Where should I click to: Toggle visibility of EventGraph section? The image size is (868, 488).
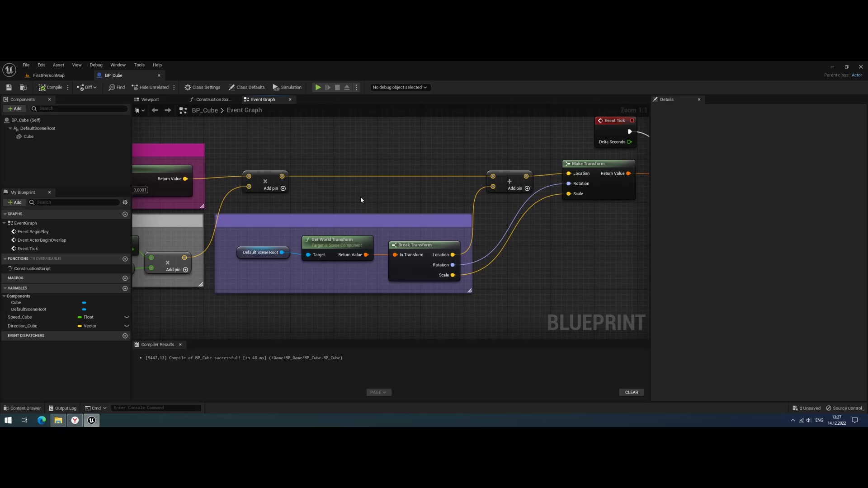click(x=5, y=223)
